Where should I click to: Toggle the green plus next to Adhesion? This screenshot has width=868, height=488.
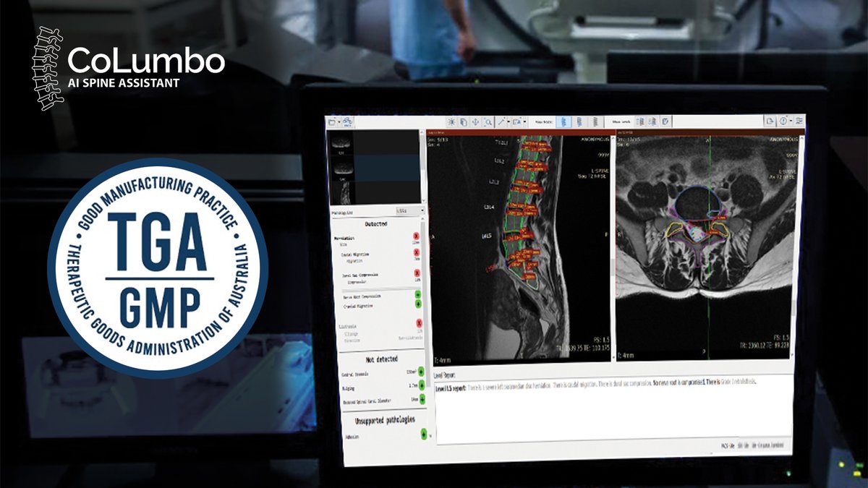[x=424, y=434]
